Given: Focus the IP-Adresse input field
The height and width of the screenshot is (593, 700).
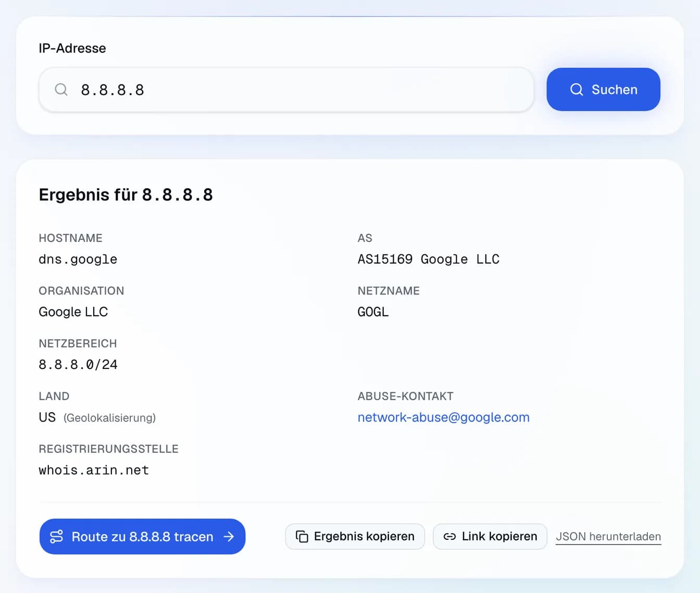Looking at the screenshot, I should (286, 90).
